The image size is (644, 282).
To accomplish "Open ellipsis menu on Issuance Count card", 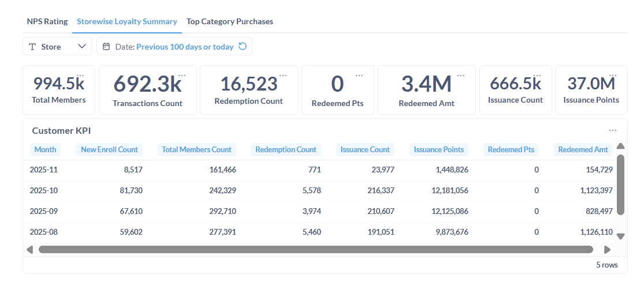I will 537,75.
